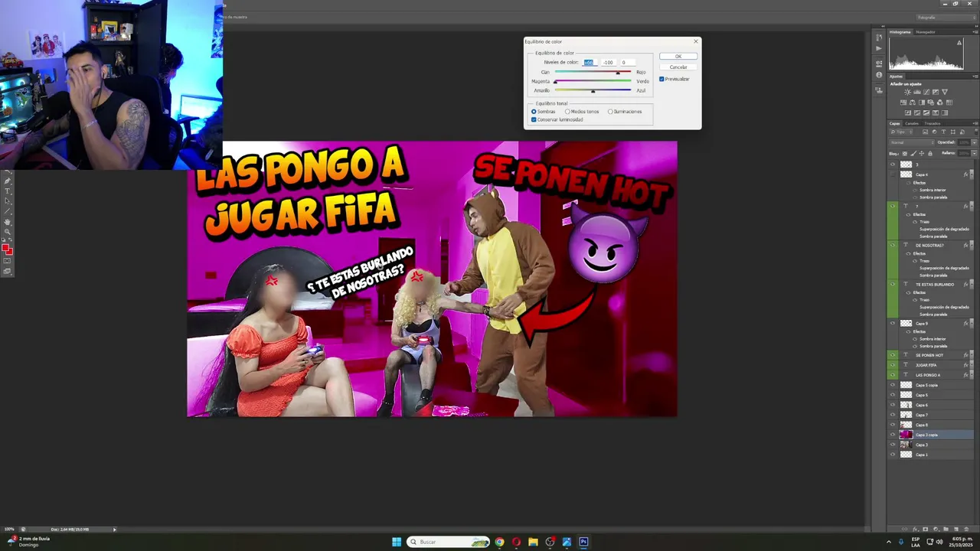Switch to the Navegador tab
Viewport: 980px width, 551px height.
click(926, 32)
